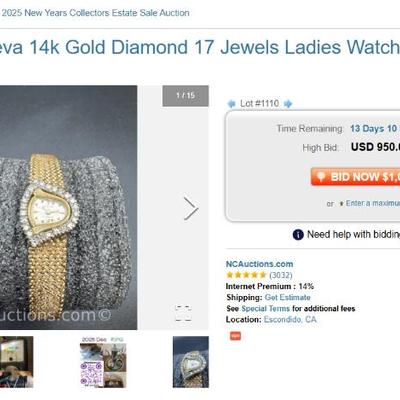The height and width of the screenshot is (400, 400).
Task: Open the Special Terms link
Action: 265,309
